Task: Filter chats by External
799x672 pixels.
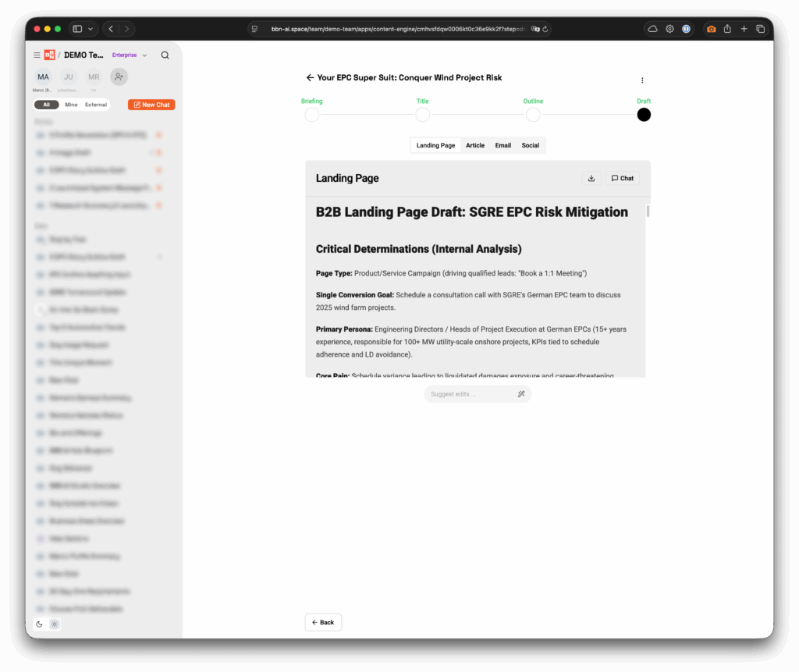Action: pos(96,105)
